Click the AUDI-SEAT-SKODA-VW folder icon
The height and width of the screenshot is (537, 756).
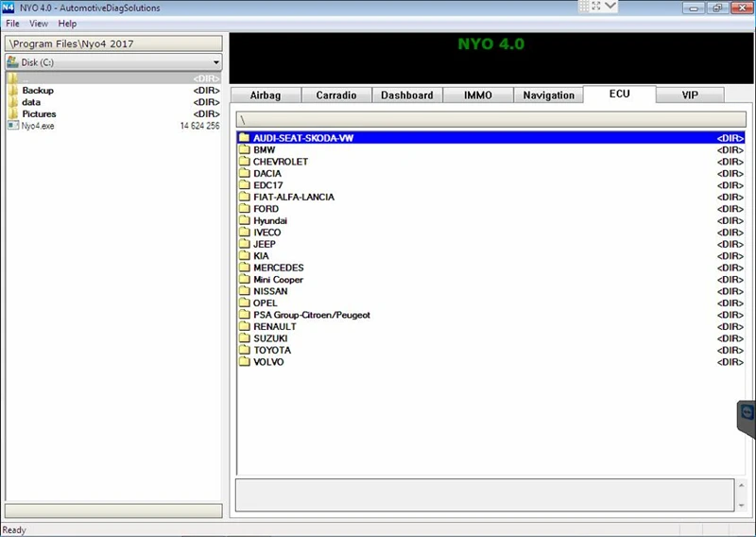click(x=245, y=137)
